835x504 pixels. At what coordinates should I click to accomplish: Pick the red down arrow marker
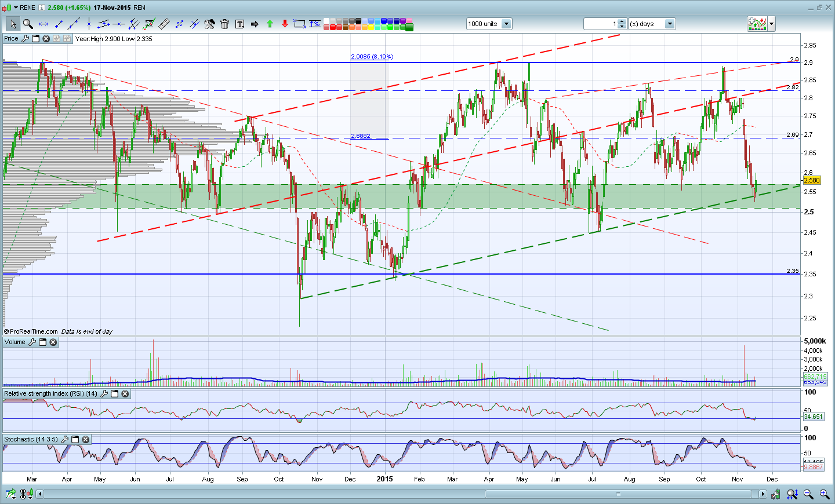click(285, 24)
